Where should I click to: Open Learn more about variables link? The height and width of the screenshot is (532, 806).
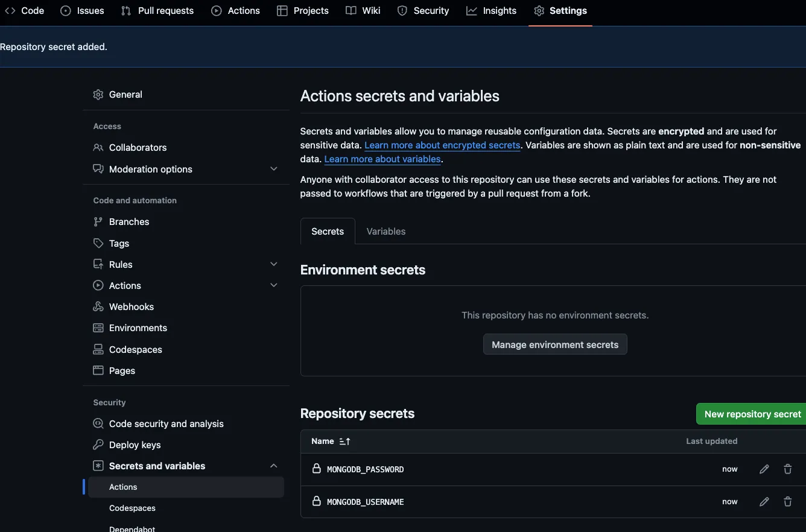coord(382,159)
